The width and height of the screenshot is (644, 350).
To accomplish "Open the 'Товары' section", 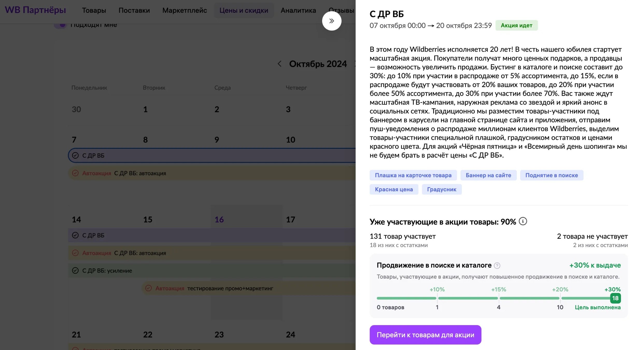I will (x=94, y=10).
